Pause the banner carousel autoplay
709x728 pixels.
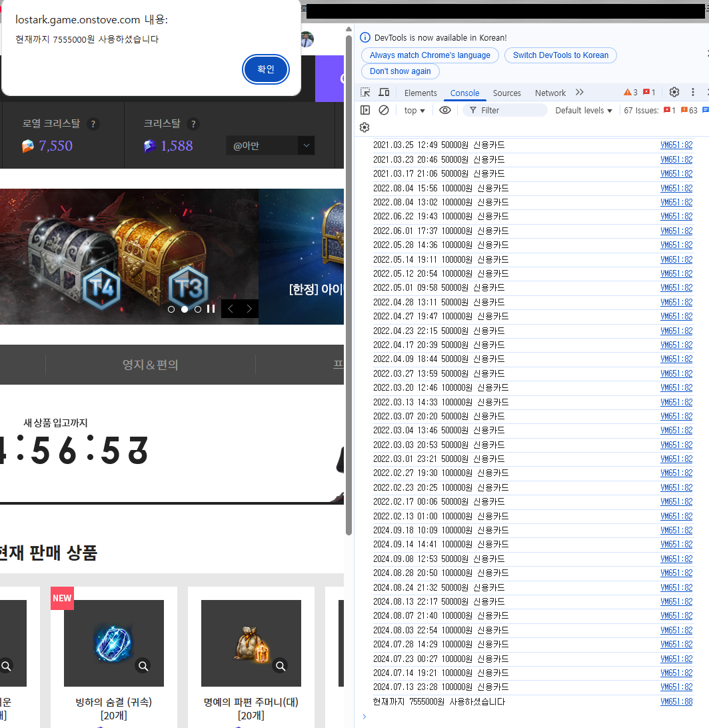click(x=211, y=309)
